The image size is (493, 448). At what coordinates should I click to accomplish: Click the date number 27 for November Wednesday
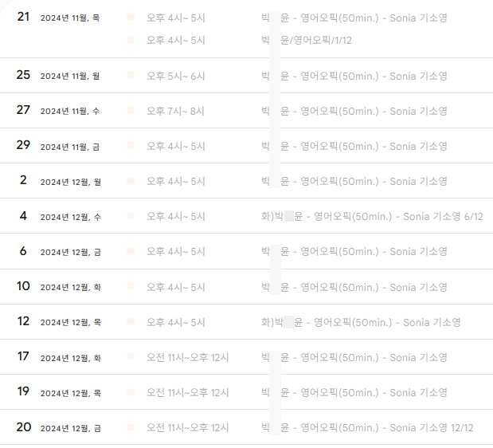pyautogui.click(x=23, y=110)
